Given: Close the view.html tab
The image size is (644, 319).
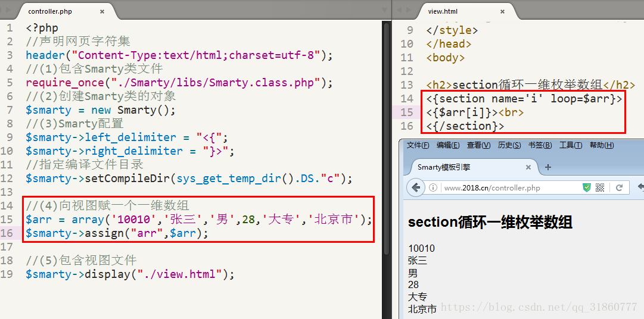Looking at the screenshot, I should [502, 11].
